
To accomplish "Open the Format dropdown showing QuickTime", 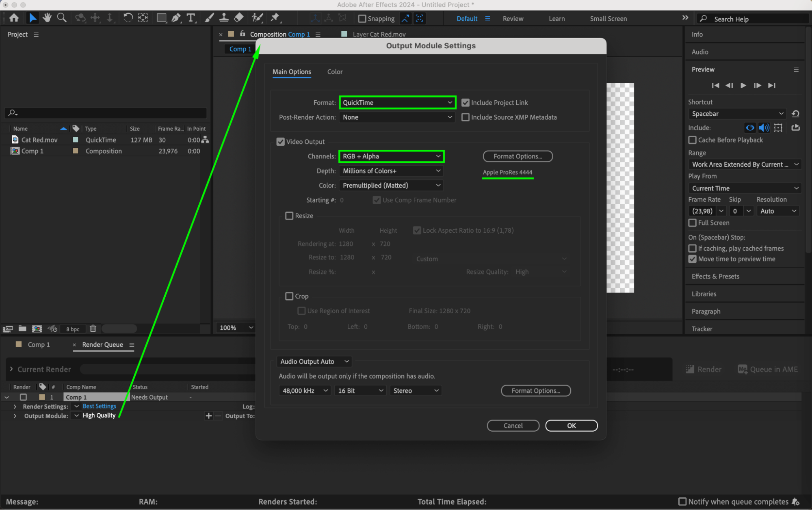I will click(397, 103).
